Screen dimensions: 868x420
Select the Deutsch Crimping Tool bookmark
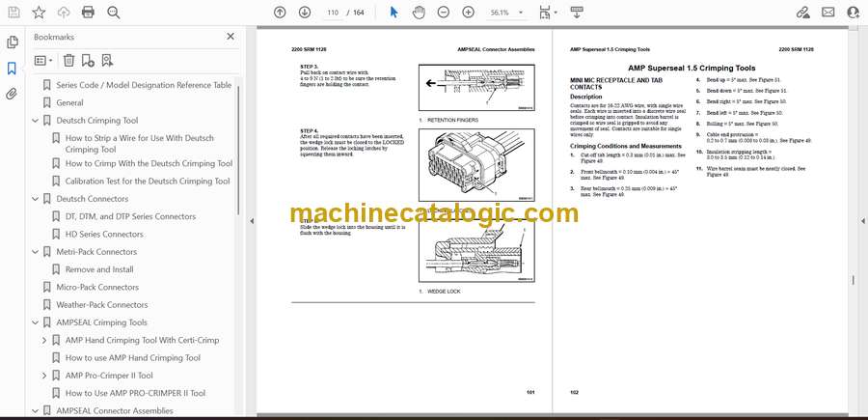tap(97, 121)
